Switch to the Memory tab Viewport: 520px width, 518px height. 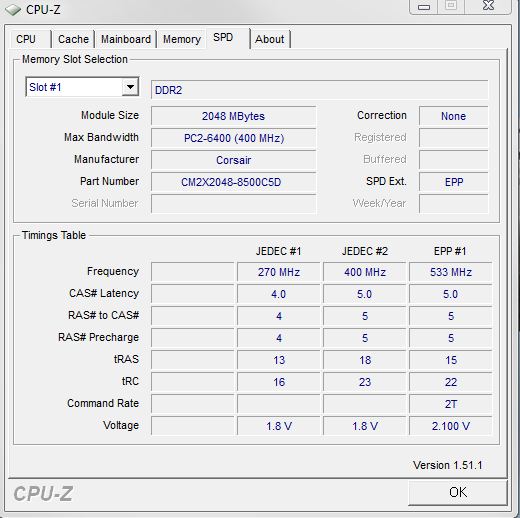pyautogui.click(x=182, y=39)
